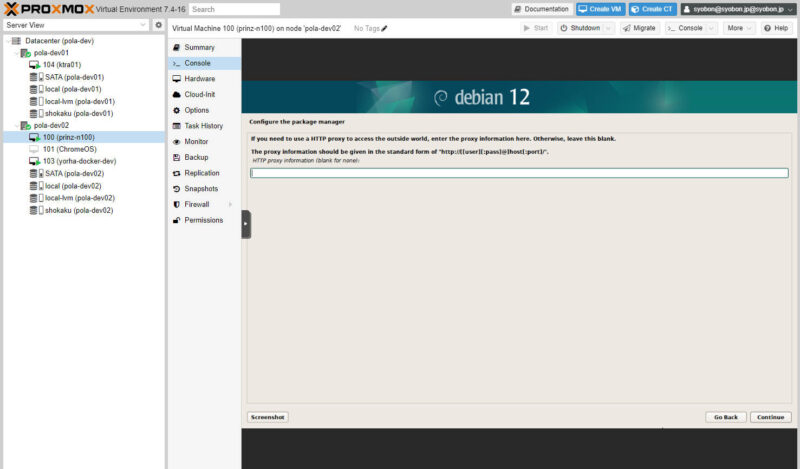Viewport: 800px width, 469px height.
Task: Expand the Firewall submenu arrow
Action: (231, 204)
